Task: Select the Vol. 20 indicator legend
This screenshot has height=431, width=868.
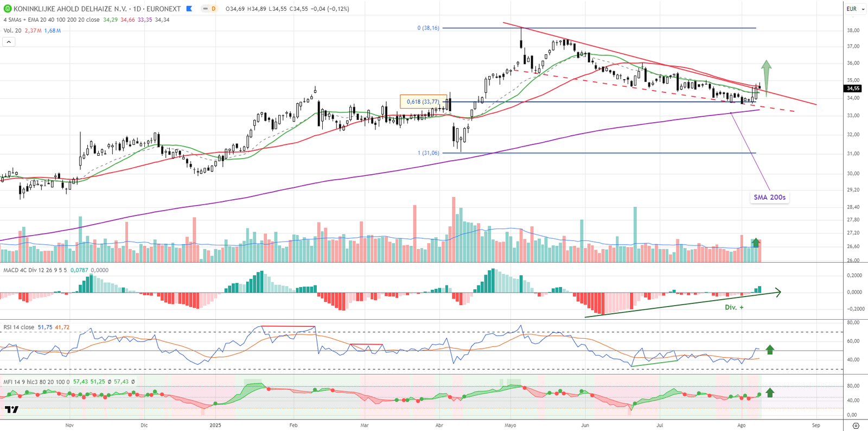Action: (x=12, y=30)
